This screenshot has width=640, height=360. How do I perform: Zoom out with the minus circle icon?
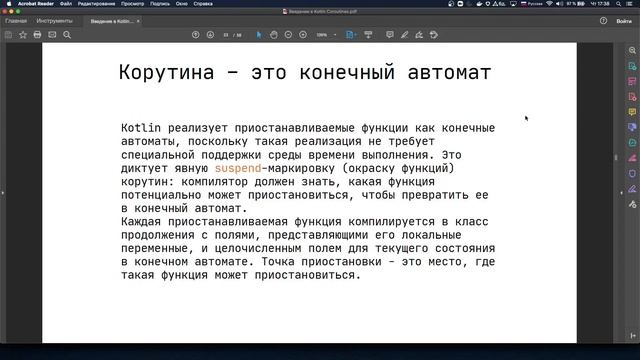288,35
